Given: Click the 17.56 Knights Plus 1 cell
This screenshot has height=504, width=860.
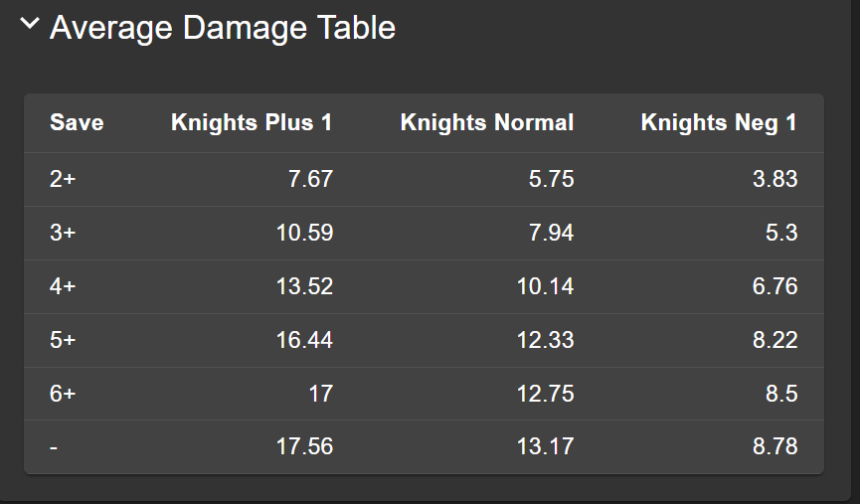Looking at the screenshot, I should point(304,447).
